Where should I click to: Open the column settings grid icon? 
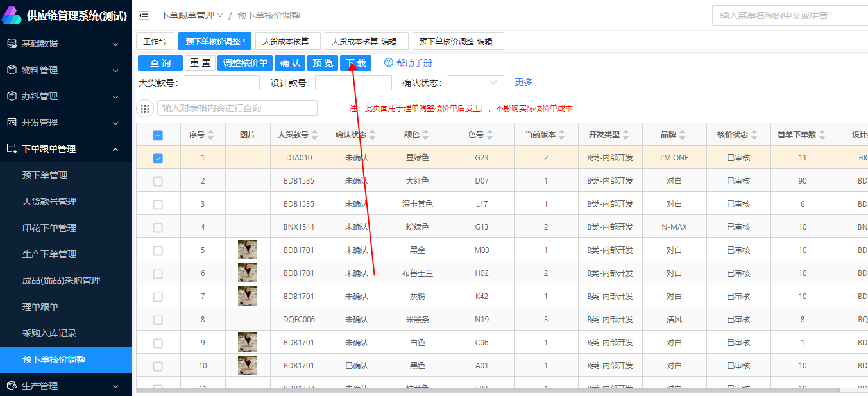145,108
